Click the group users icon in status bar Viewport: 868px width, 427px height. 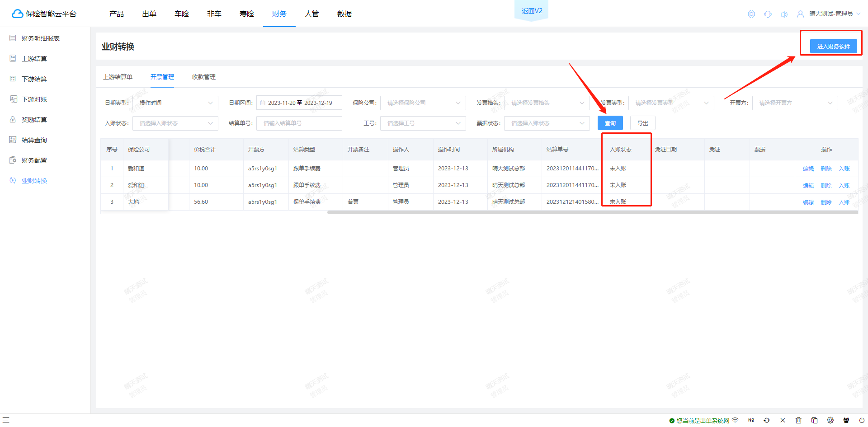tap(846, 420)
